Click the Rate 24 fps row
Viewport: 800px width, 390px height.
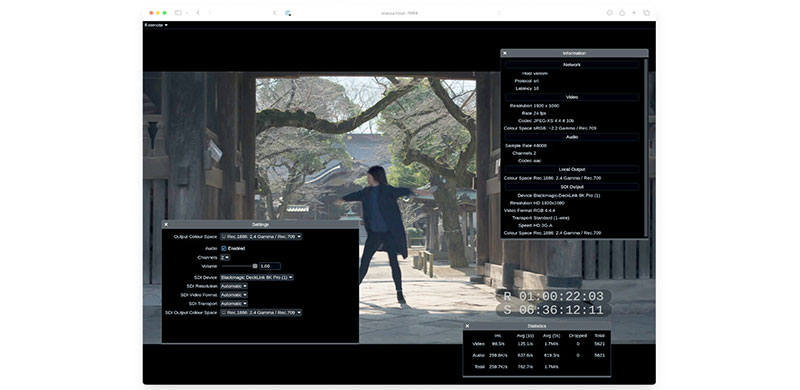(535, 113)
